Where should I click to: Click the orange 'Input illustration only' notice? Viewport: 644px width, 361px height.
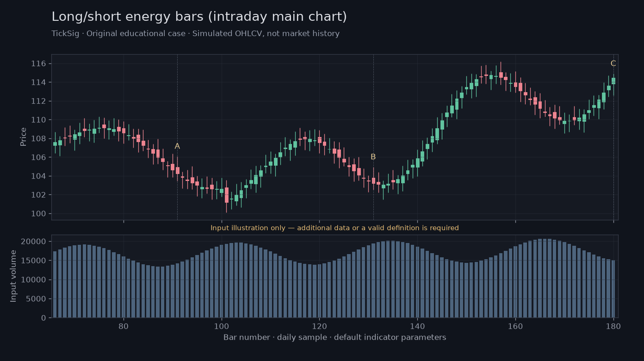[x=334, y=228]
